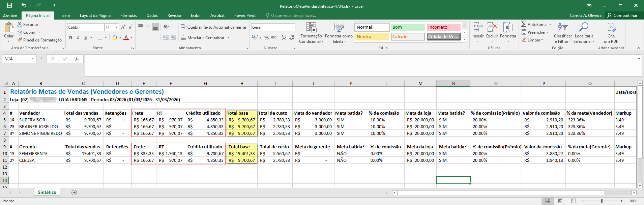Expand the number format Geral dropdown
The image size is (644, 205).
click(x=293, y=27)
